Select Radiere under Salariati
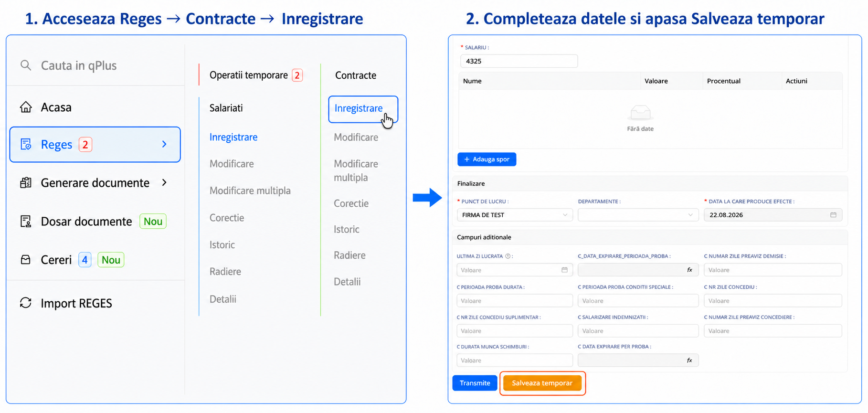Image resolution: width=868 pixels, height=413 pixels. [x=225, y=272]
